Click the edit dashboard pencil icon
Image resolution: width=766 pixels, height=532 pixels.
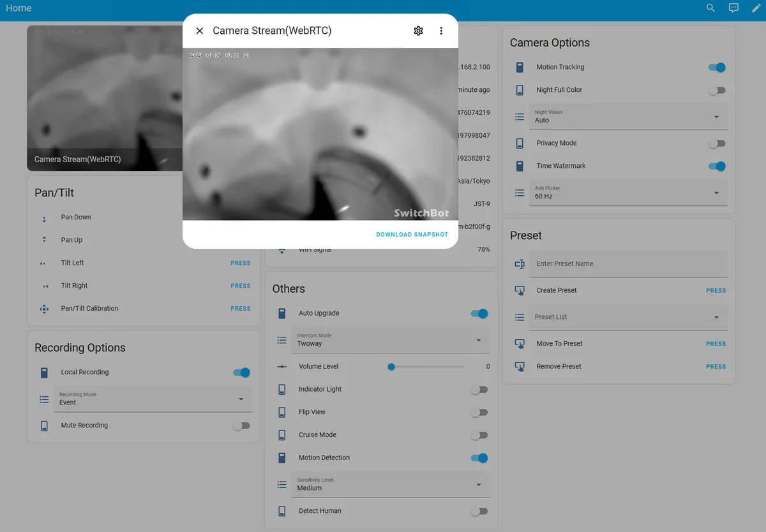point(756,8)
